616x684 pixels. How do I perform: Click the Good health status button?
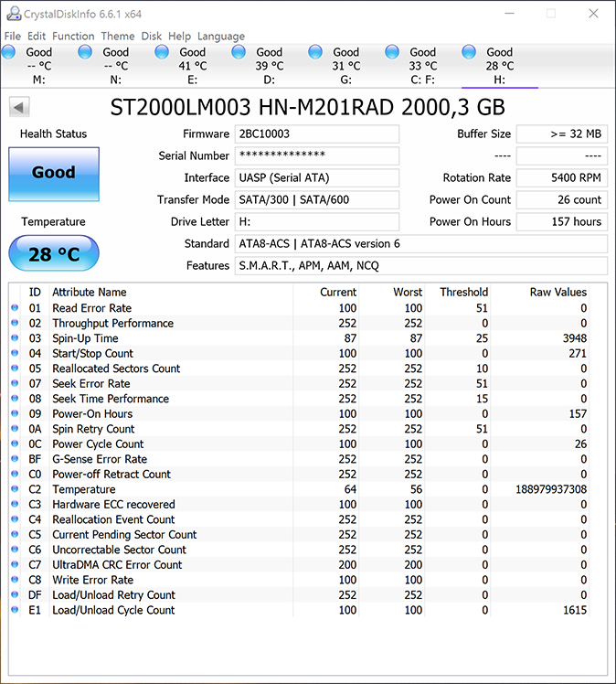(x=54, y=175)
